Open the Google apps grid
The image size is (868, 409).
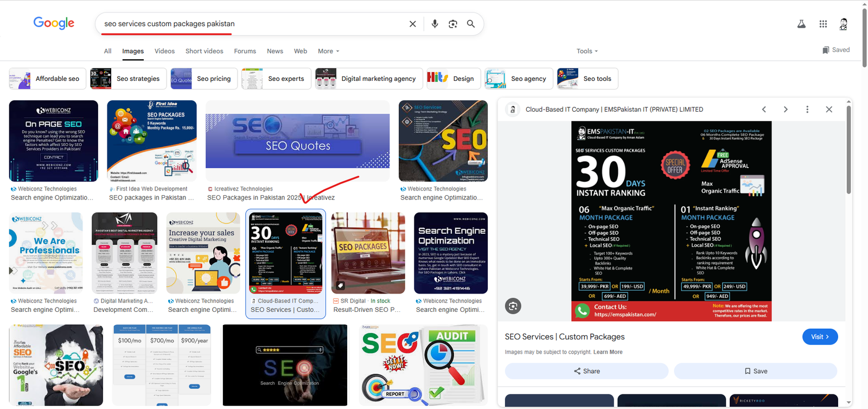coord(823,24)
